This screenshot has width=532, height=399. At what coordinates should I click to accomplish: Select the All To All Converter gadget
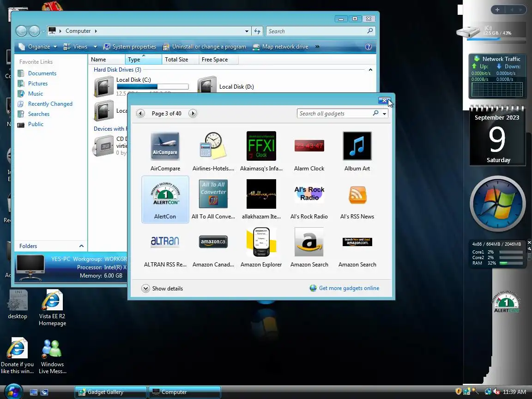tap(213, 194)
